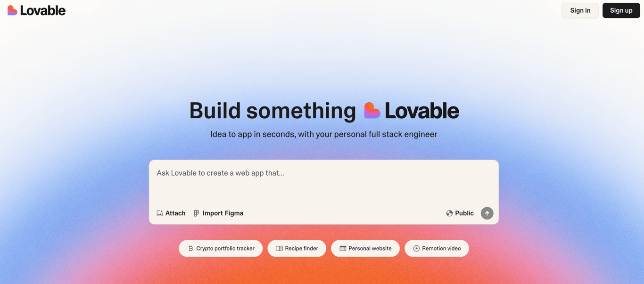Select the Import Figma icon
The width and height of the screenshot is (644, 284).
tap(196, 213)
